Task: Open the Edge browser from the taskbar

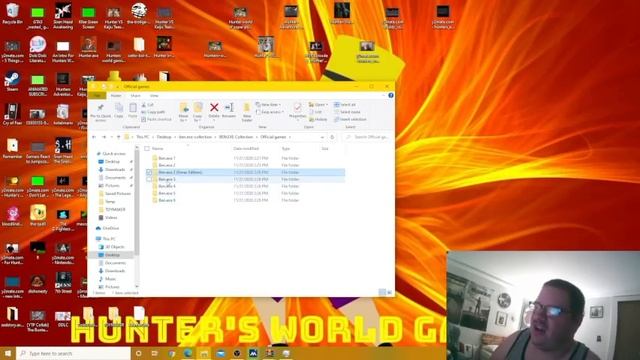Action: (x=187, y=353)
